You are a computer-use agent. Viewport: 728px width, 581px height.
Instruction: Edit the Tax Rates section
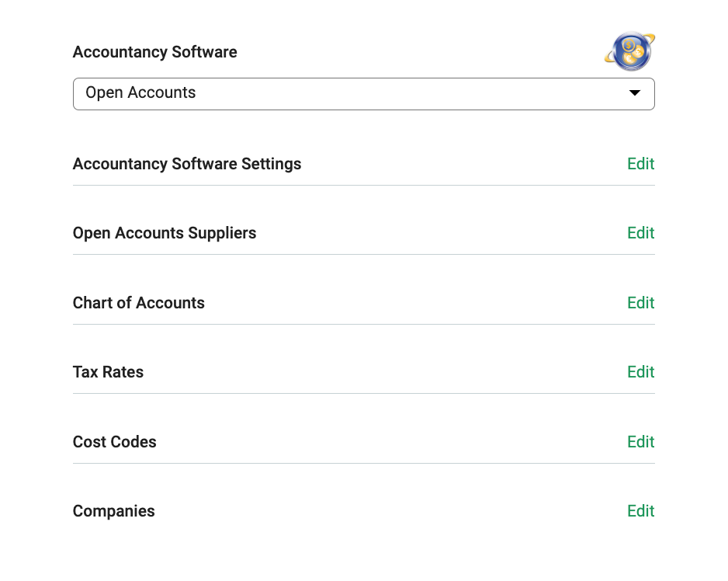[641, 372]
